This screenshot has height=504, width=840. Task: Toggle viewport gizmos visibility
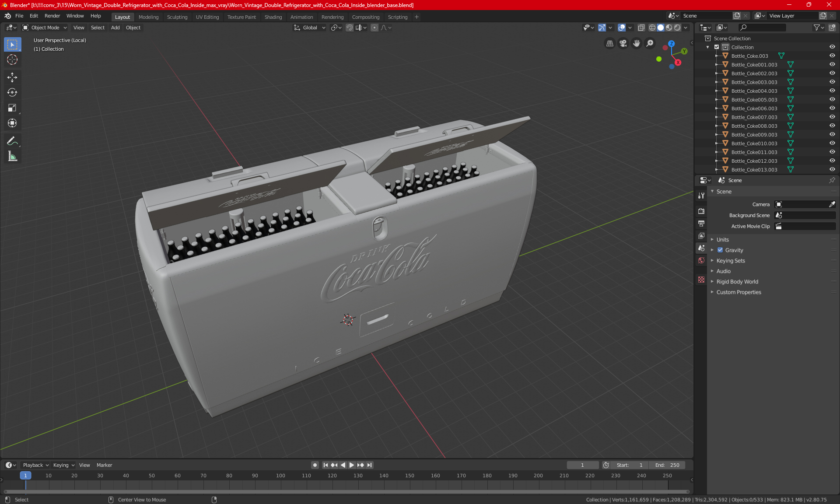point(602,28)
